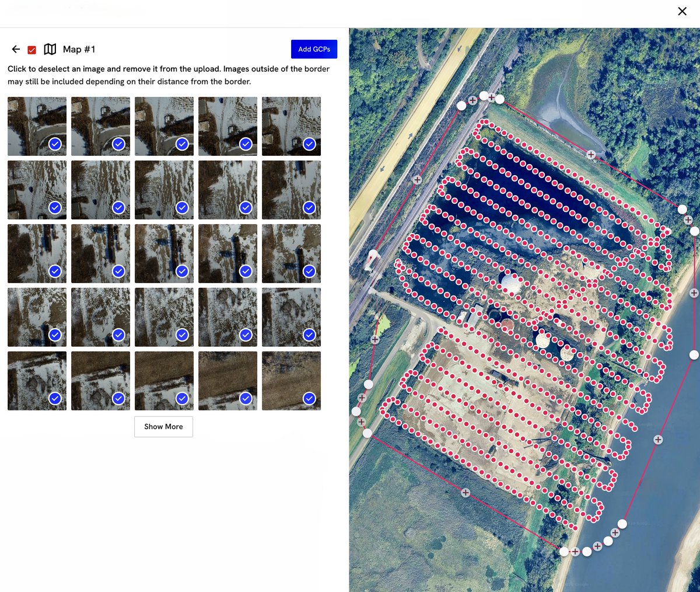This screenshot has height=592, width=700.
Task: Select the topmost white border vertex
Action: 484,95
